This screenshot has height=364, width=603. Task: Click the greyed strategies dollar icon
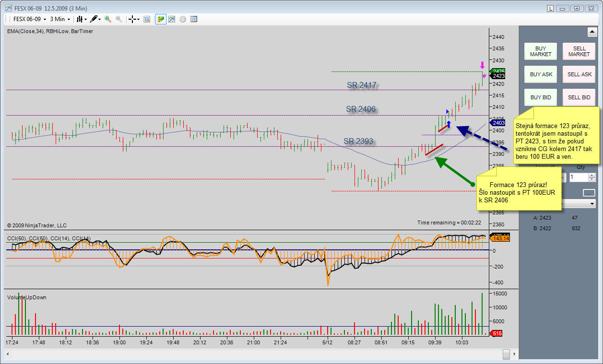183,19
